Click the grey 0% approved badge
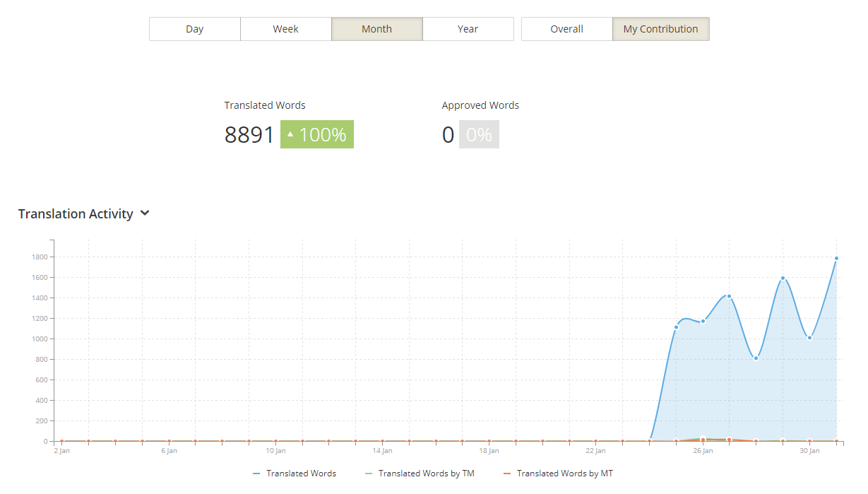The height and width of the screenshot is (494, 868). tap(479, 134)
